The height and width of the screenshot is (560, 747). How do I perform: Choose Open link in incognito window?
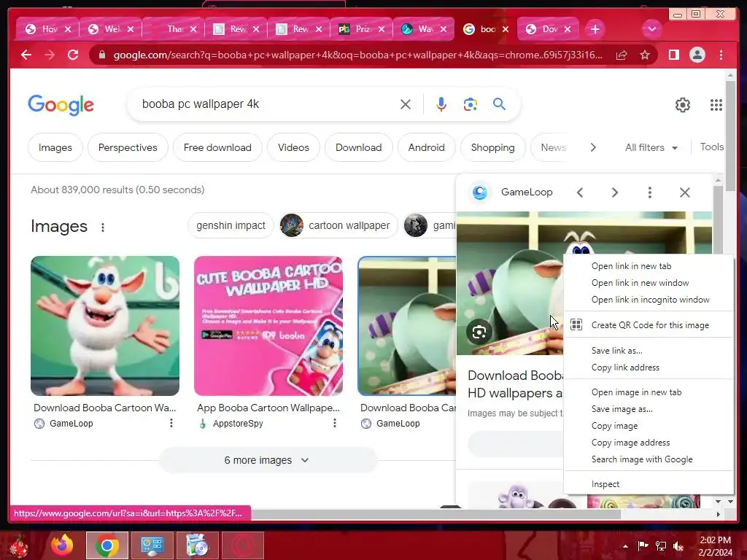coord(649,300)
